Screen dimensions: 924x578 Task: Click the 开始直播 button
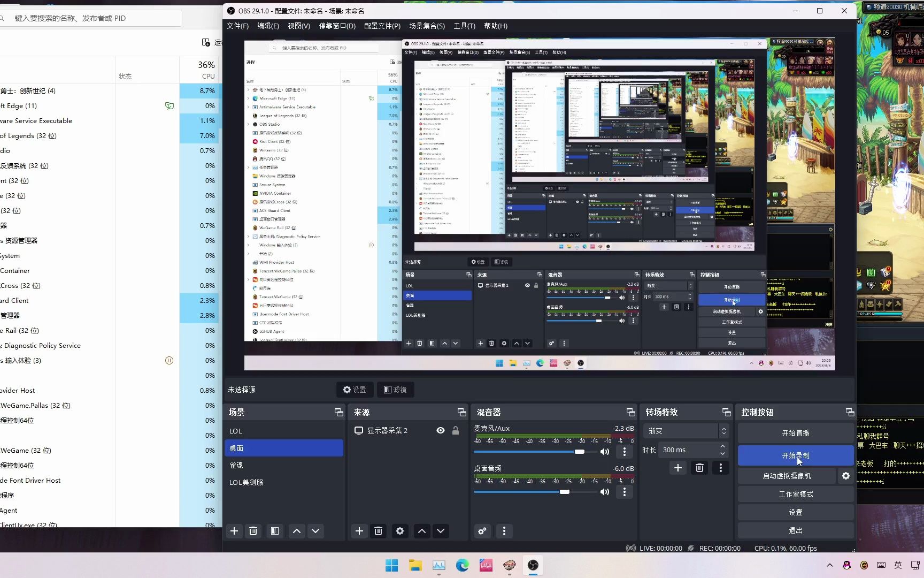coord(796,433)
